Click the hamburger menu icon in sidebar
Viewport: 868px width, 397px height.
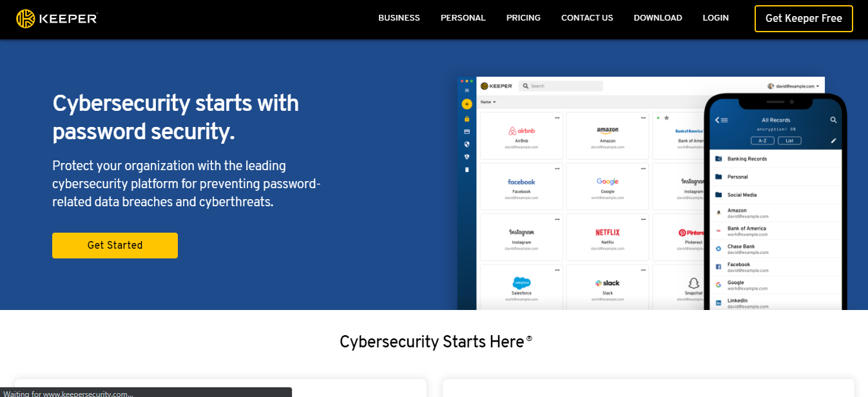(467, 91)
